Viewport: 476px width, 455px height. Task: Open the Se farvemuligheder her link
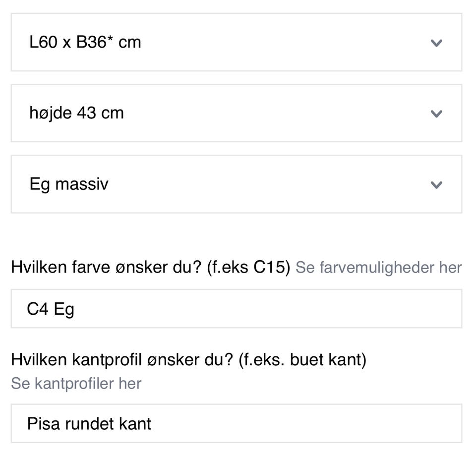click(x=378, y=268)
